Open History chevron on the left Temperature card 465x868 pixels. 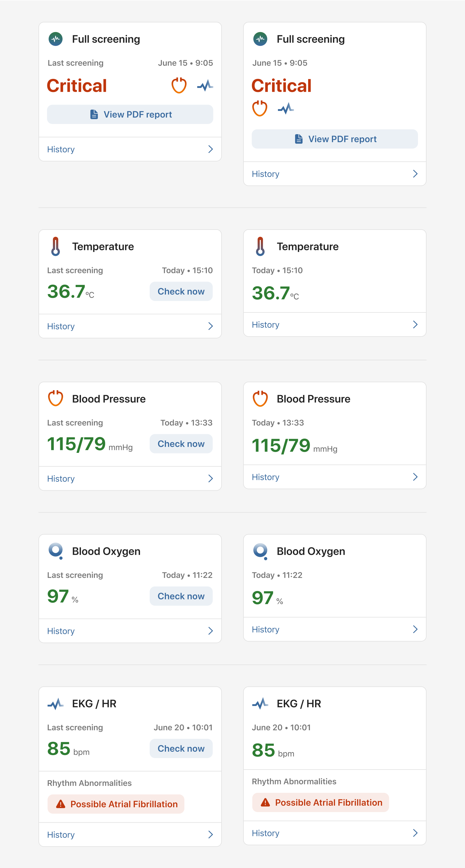[211, 326]
